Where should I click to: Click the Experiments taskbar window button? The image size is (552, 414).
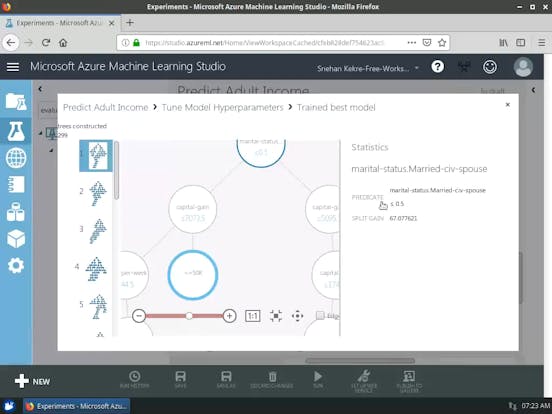click(77, 406)
